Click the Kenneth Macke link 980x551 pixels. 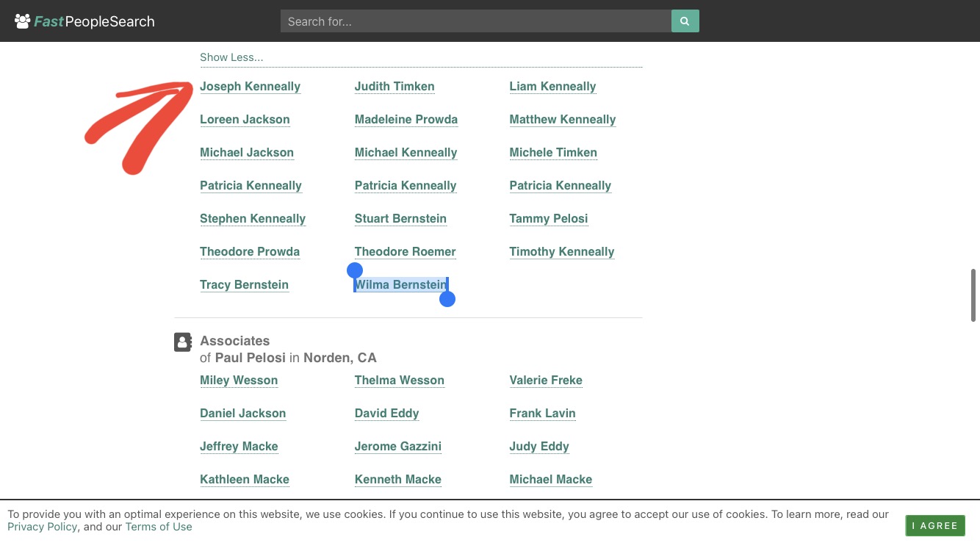(x=398, y=480)
